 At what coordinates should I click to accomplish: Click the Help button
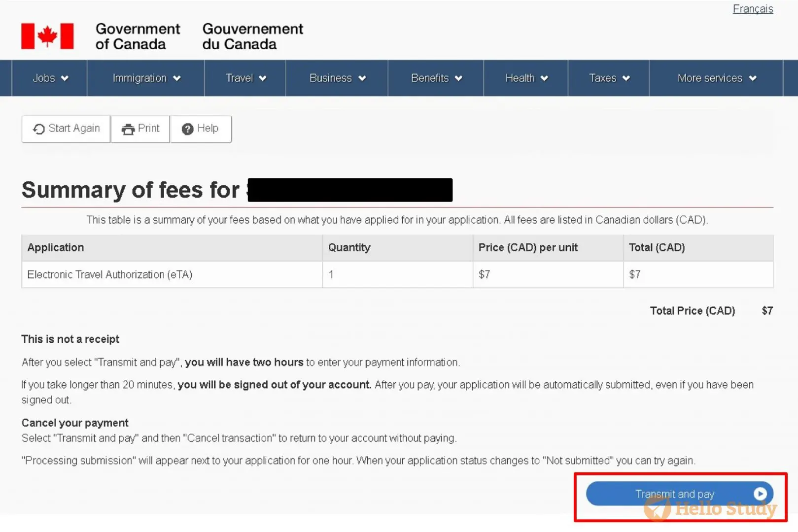pyautogui.click(x=201, y=129)
